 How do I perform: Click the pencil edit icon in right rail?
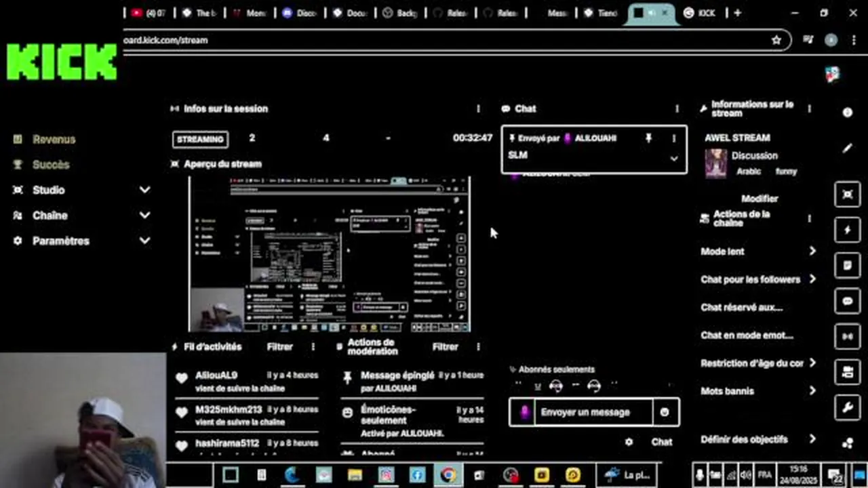(847, 148)
